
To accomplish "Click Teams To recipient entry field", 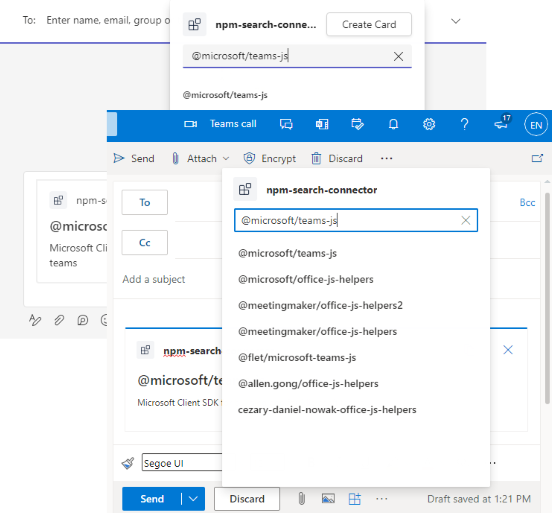I will pyautogui.click(x=108, y=20).
